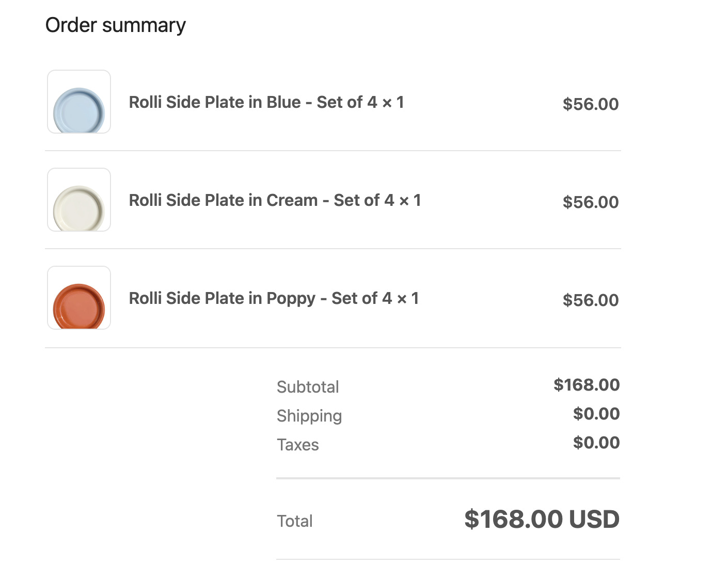
Task: Open Rolli Side Plate in Blue item name
Action: click(x=266, y=102)
